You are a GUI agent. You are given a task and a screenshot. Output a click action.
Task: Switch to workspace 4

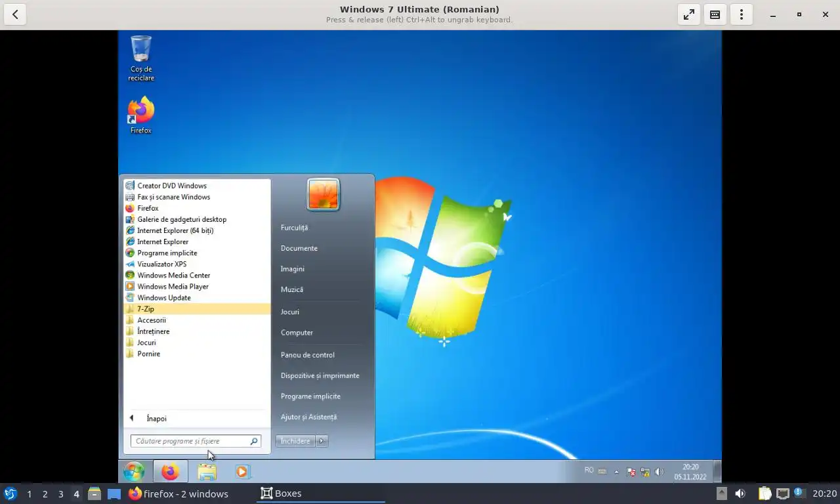pyautogui.click(x=76, y=493)
